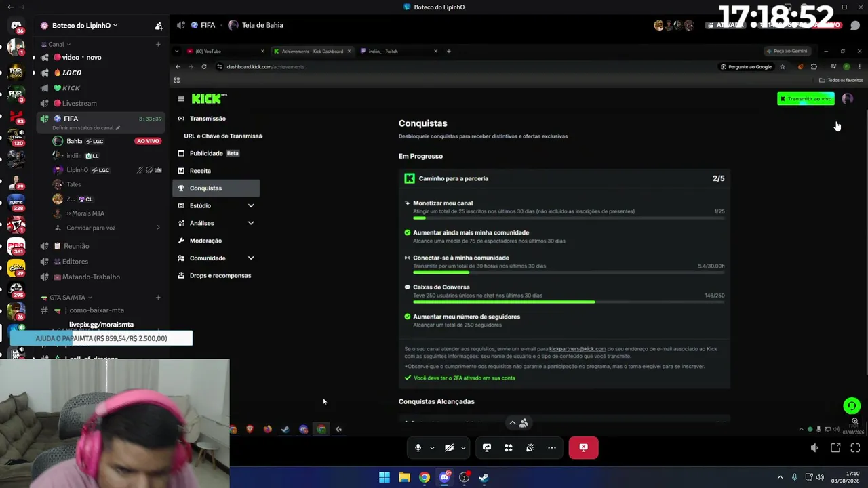The height and width of the screenshot is (488, 868).
Task: Edit the FIFA channel status pencil
Action: (x=118, y=127)
